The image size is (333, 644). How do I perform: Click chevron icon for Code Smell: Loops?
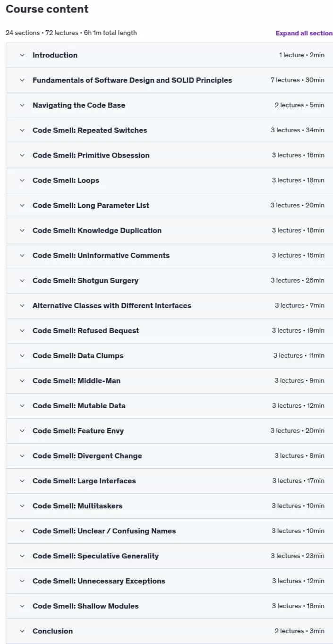pyautogui.click(x=22, y=180)
